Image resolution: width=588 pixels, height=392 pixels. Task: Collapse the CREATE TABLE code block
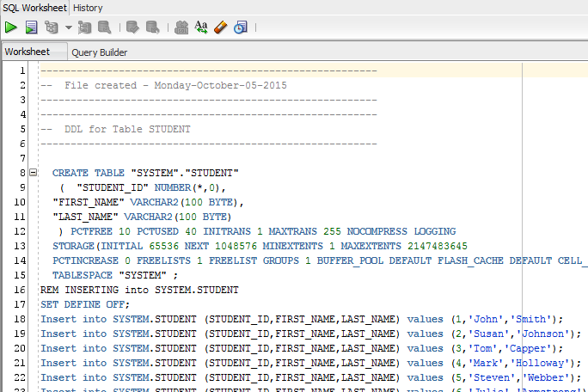[x=33, y=173]
